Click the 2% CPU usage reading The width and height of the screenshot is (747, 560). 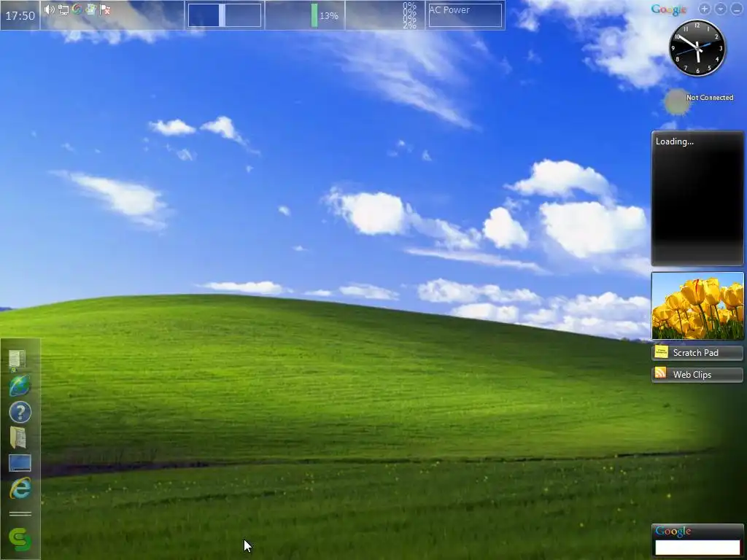pyautogui.click(x=409, y=26)
